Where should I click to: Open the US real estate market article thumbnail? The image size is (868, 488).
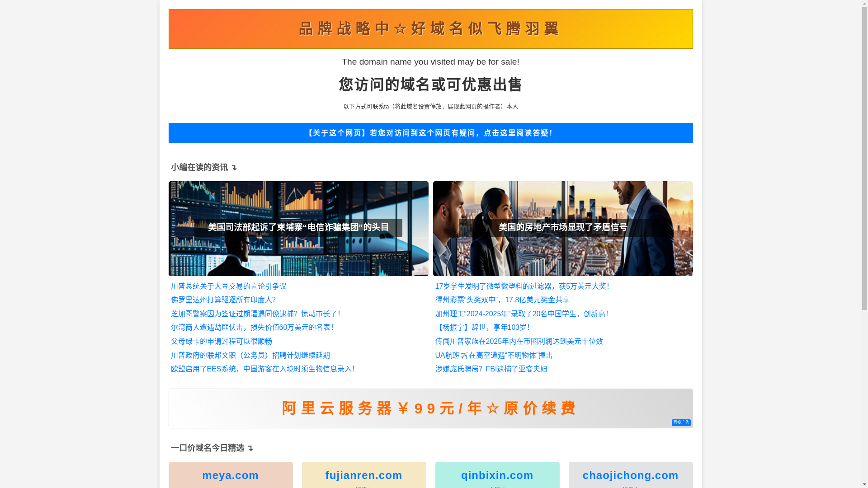click(562, 228)
